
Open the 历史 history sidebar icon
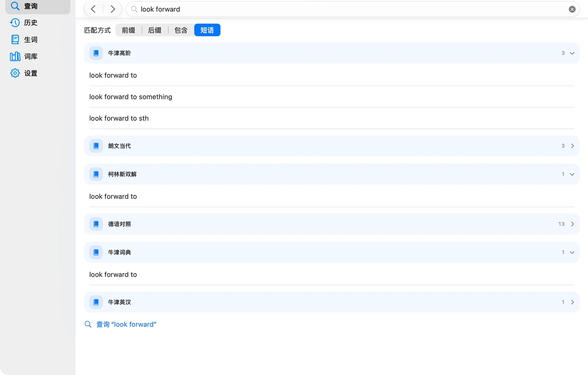pos(15,23)
